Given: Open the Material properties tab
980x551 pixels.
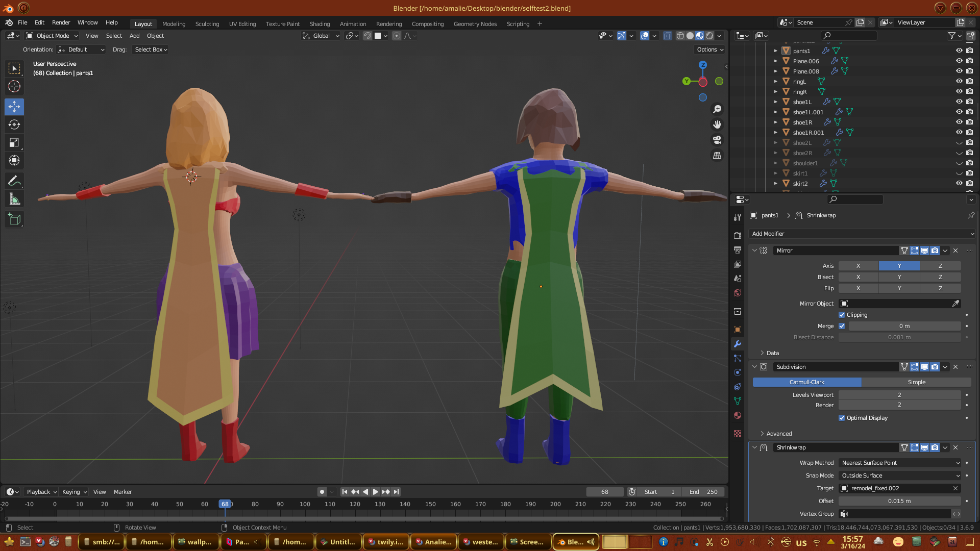Looking at the screenshot, I should (x=738, y=415).
